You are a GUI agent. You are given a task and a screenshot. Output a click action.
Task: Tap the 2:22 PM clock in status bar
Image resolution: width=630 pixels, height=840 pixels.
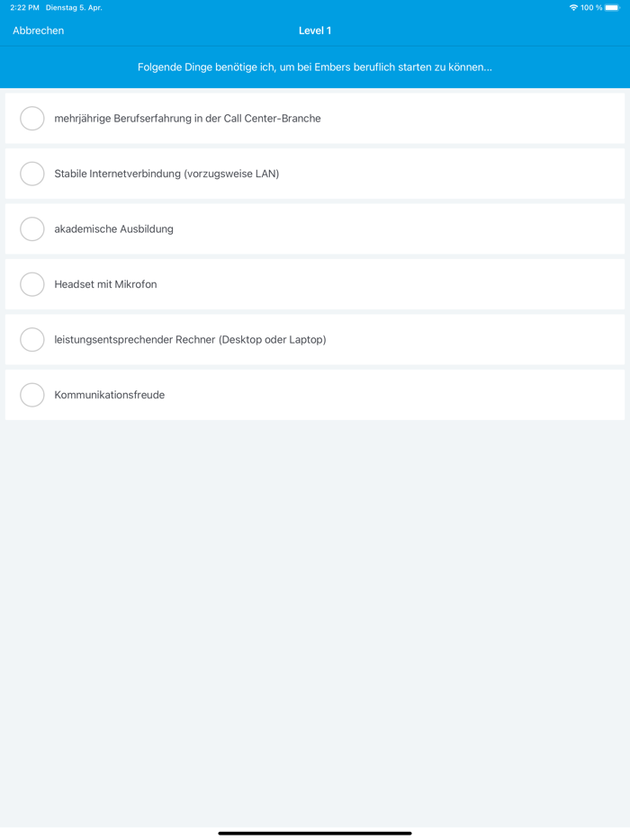pyautogui.click(x=24, y=8)
